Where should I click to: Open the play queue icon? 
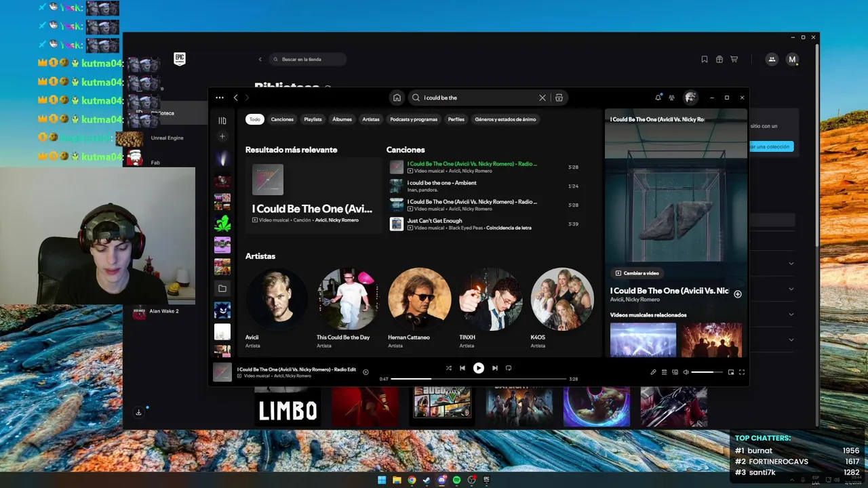664,372
